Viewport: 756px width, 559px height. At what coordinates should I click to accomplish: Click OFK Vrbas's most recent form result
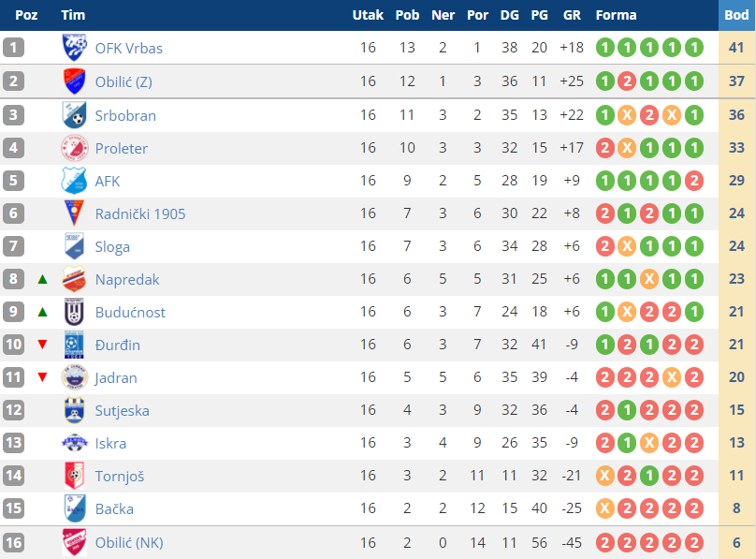(693, 48)
